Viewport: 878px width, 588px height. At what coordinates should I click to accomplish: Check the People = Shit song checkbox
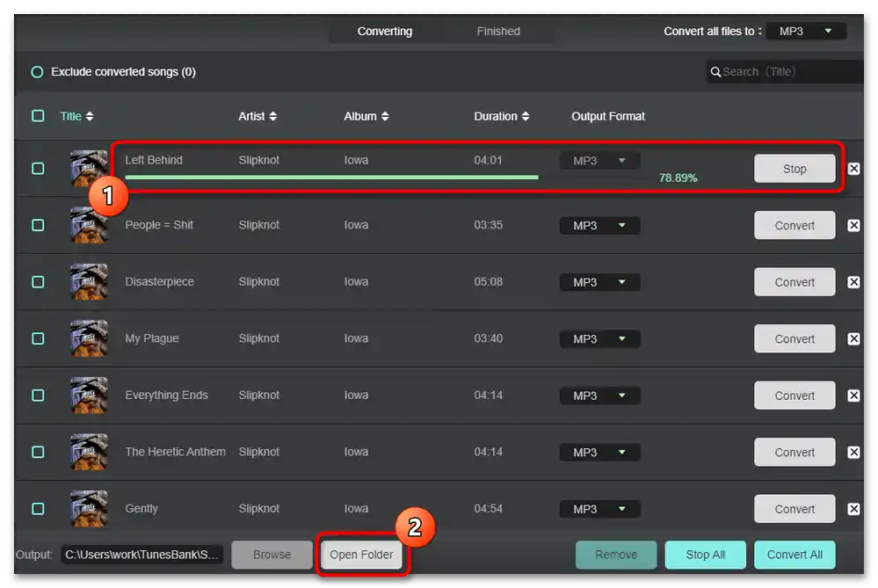pyautogui.click(x=38, y=225)
